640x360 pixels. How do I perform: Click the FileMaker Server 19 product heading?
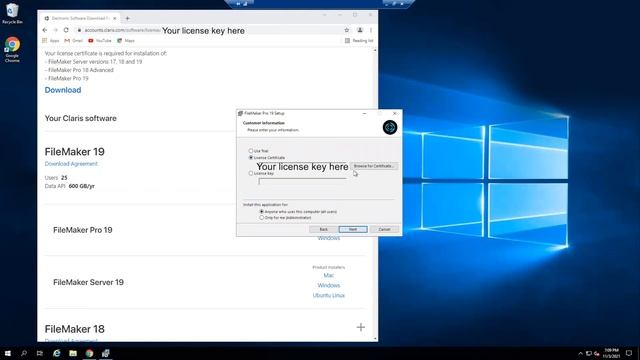coord(88,282)
